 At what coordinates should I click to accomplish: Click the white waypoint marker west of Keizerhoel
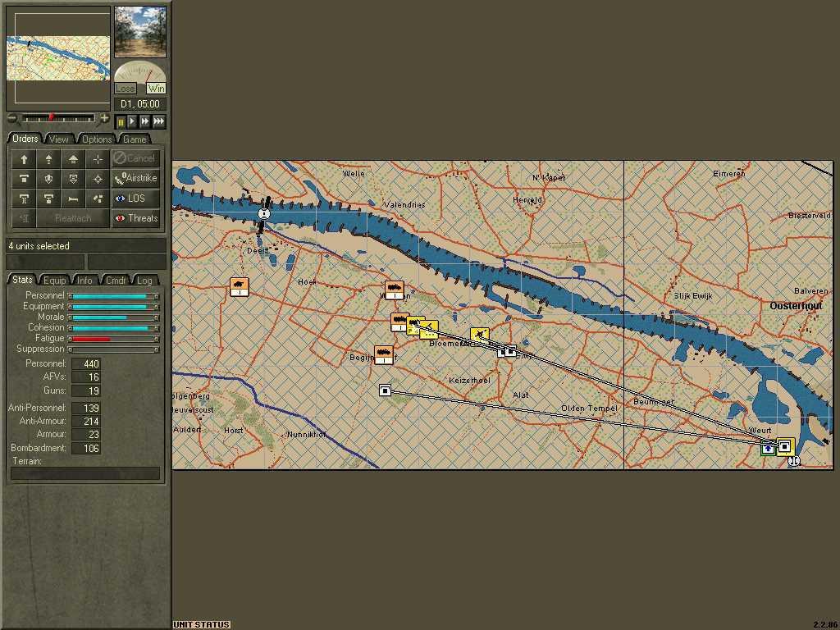tap(385, 390)
